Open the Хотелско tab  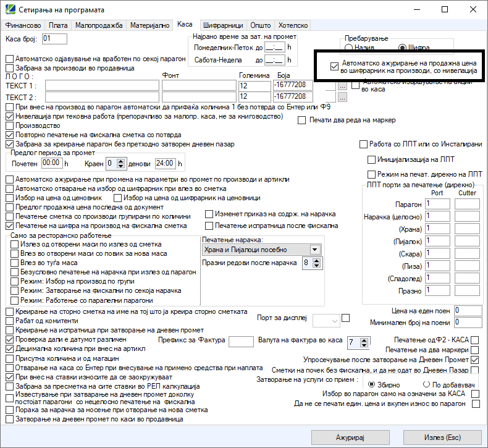coord(293,25)
